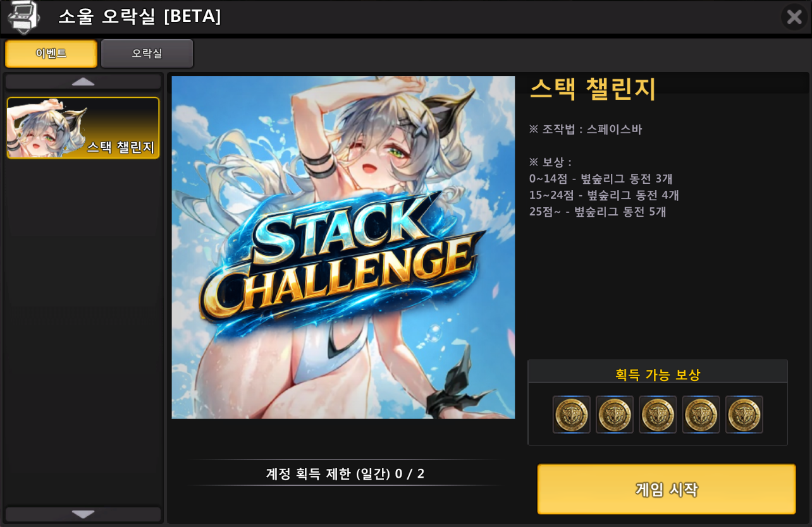
Task: Click the arcade machine icon in title bar
Action: (23, 16)
